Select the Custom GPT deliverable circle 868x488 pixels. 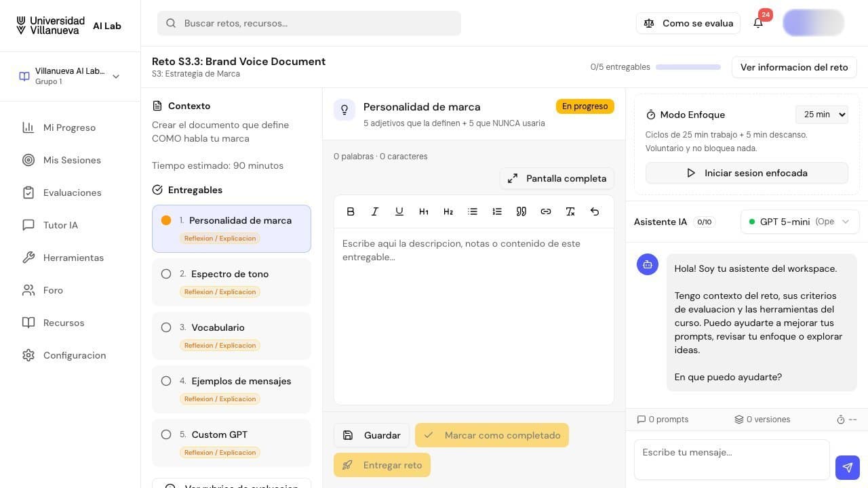click(166, 434)
